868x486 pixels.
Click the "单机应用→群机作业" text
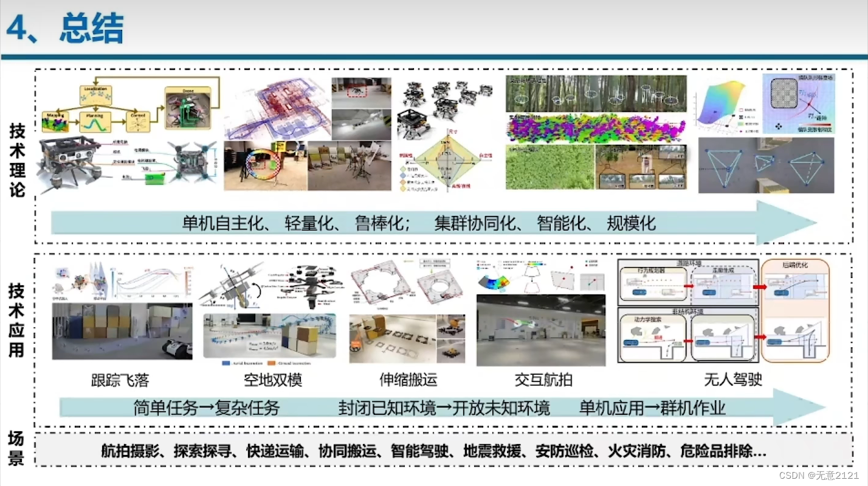(652, 408)
